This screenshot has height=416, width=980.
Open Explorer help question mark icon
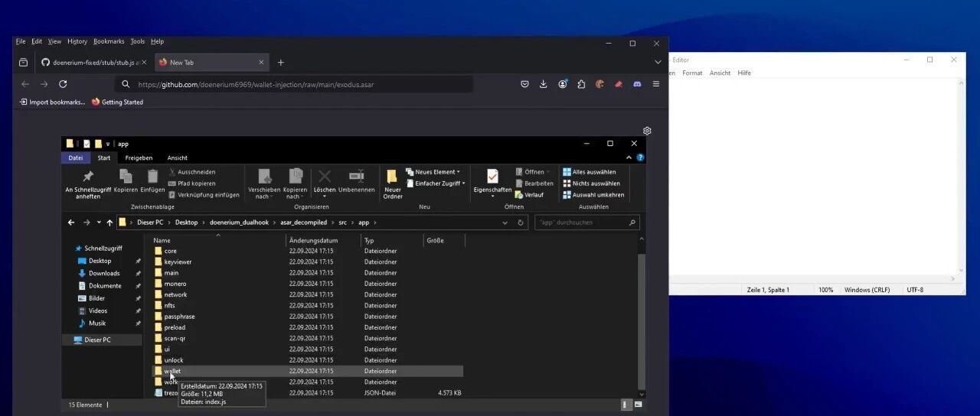(640, 158)
